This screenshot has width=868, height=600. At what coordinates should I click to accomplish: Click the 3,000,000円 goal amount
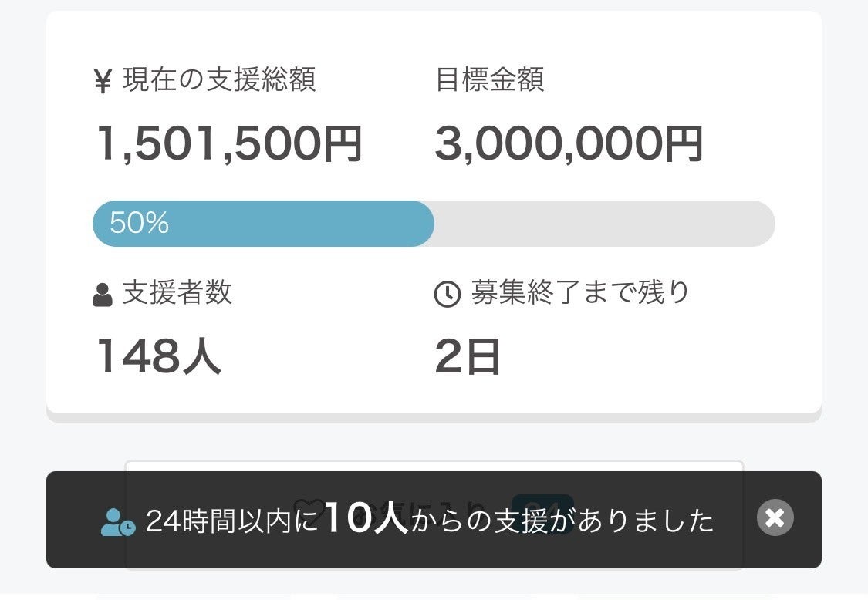tap(569, 144)
